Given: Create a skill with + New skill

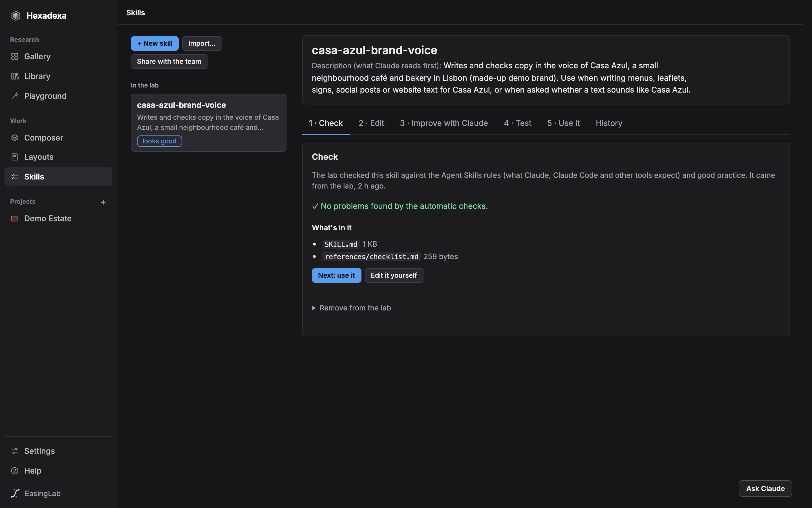Looking at the screenshot, I should [155, 43].
